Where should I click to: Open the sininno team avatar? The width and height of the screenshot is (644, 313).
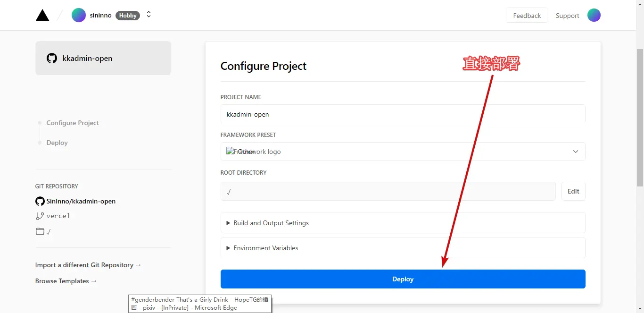79,15
